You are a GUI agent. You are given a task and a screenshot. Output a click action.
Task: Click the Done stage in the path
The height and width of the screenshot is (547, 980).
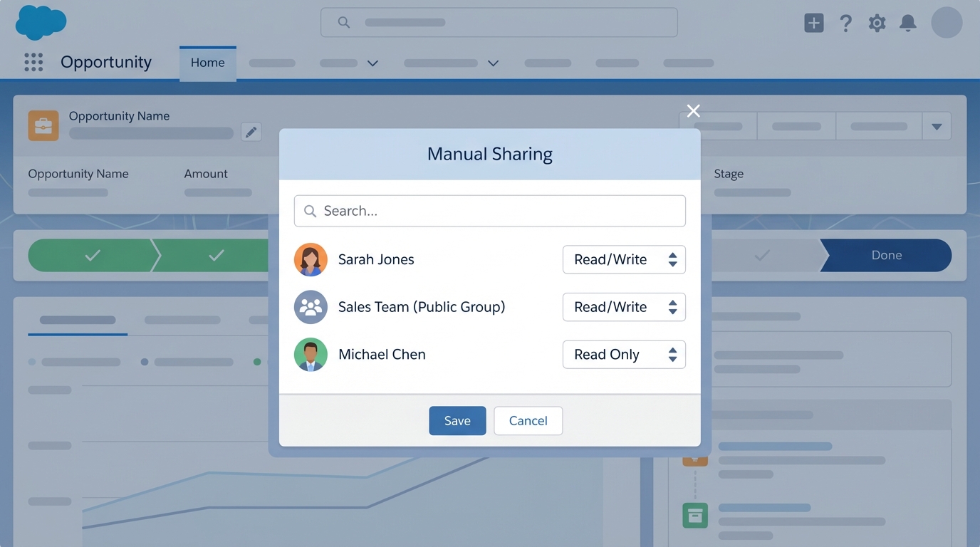tap(886, 255)
